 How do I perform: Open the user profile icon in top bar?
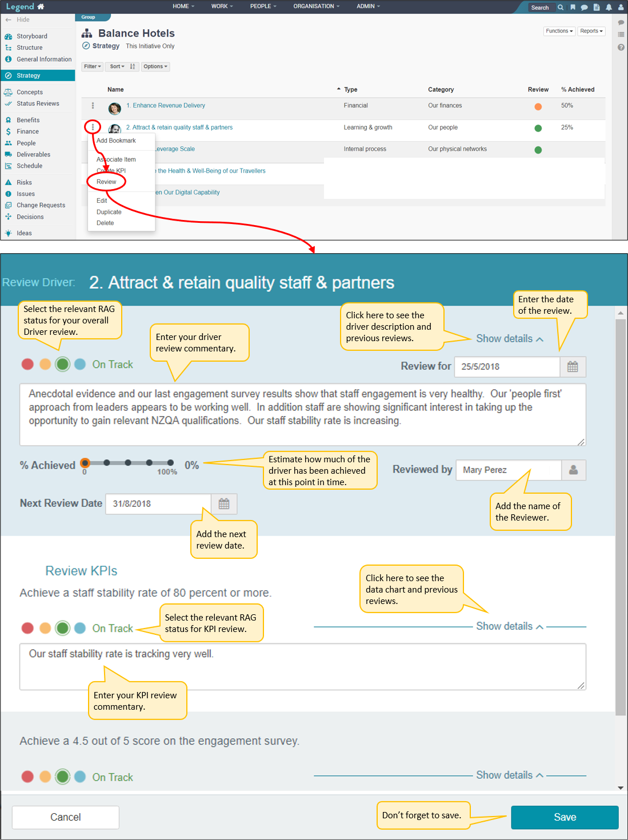pyautogui.click(x=621, y=7)
